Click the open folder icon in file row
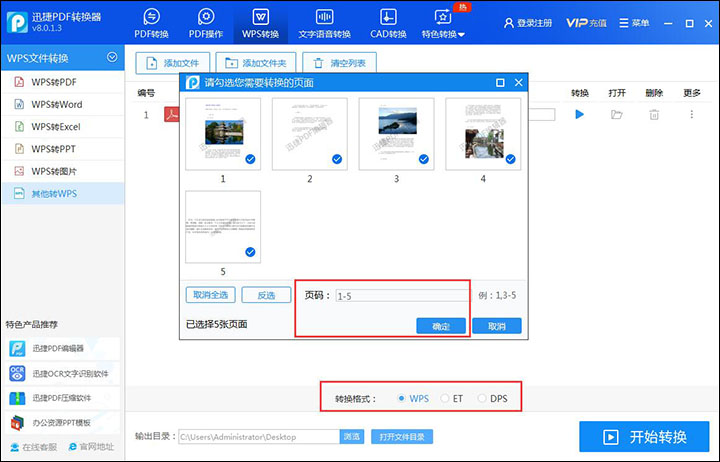 click(x=617, y=114)
